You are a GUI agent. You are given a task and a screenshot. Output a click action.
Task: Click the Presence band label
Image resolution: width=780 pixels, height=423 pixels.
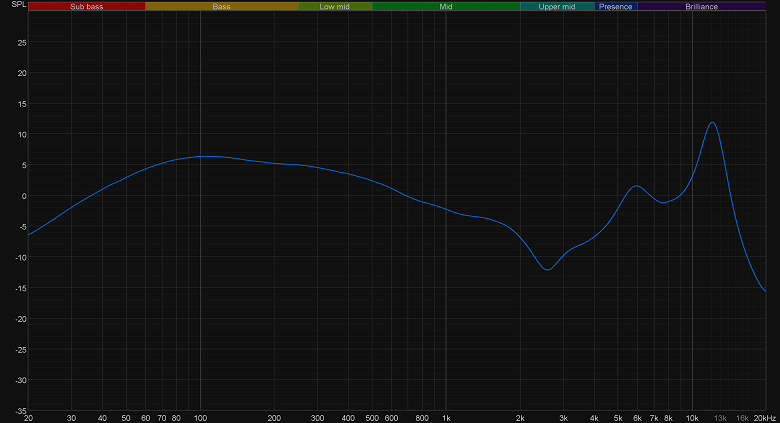(616, 6)
